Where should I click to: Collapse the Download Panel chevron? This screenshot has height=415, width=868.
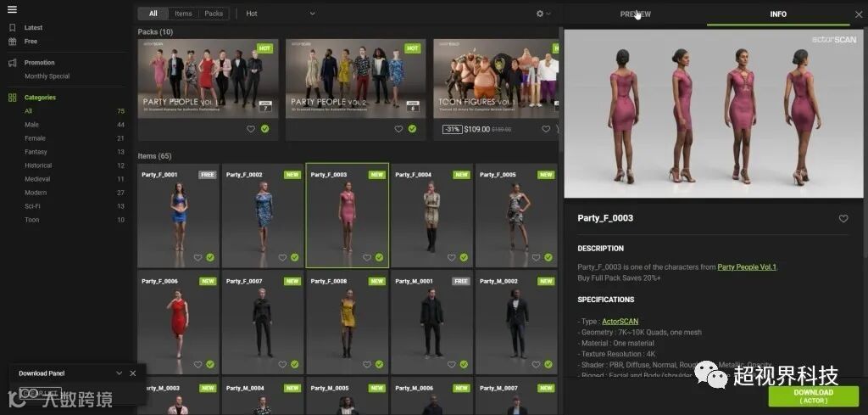coord(119,373)
